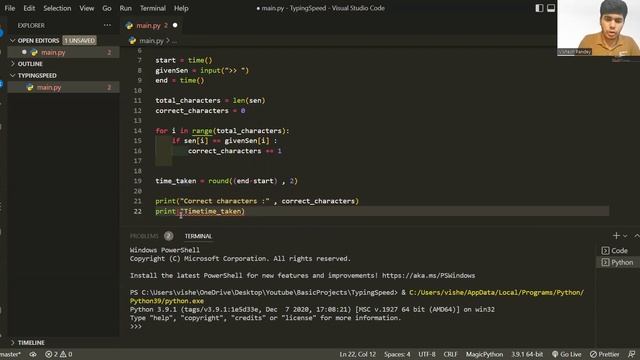Click the 1 UNSAVED badge
This screenshot has width=640, height=360.
(80, 40)
